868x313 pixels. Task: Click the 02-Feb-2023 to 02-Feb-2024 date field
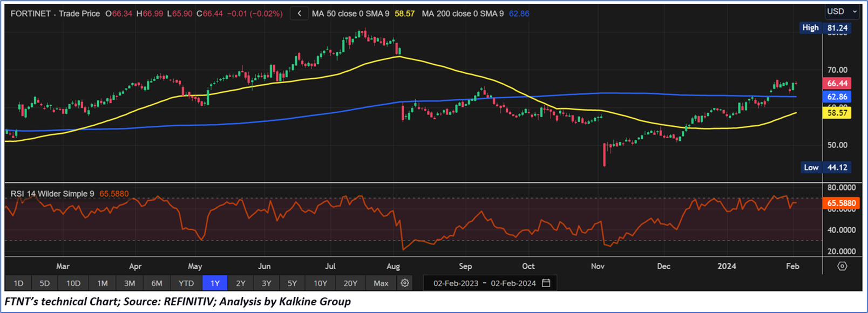tap(484, 283)
